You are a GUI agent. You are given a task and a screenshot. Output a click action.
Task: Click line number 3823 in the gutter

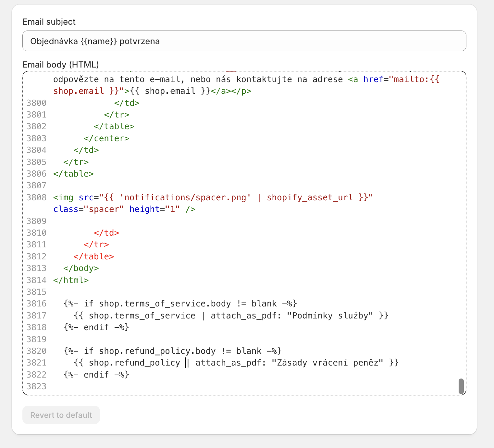pyautogui.click(x=36, y=386)
